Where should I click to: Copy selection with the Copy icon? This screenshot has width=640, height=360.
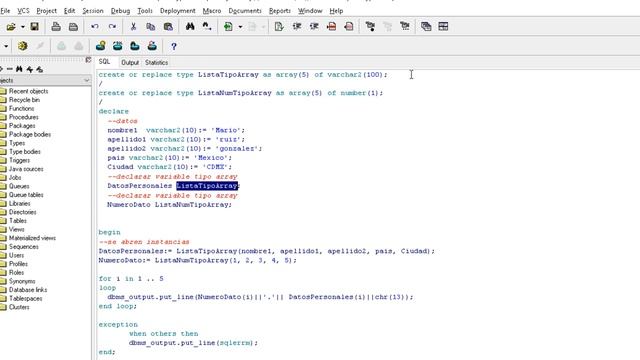pyautogui.click(x=151, y=27)
